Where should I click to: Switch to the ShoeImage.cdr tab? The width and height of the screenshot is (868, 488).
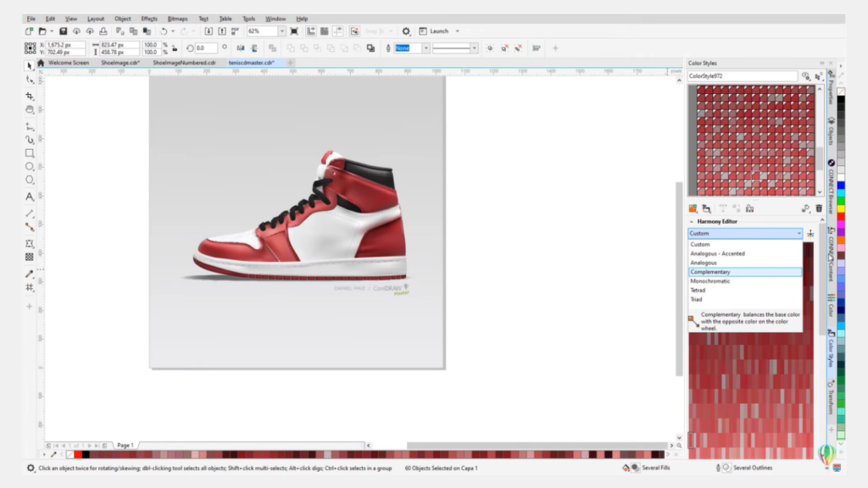tap(120, 63)
